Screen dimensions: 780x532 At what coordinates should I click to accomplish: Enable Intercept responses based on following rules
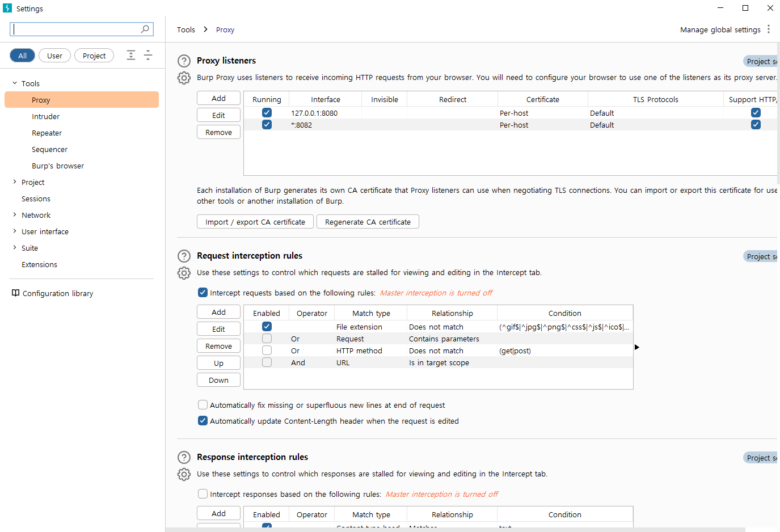coord(203,494)
